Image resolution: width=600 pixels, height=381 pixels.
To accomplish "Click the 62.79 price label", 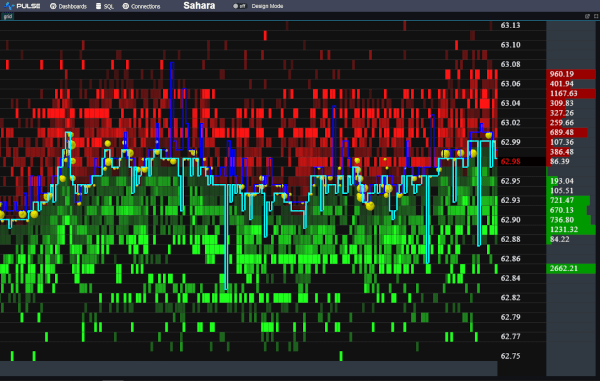I will pyautogui.click(x=510, y=317).
